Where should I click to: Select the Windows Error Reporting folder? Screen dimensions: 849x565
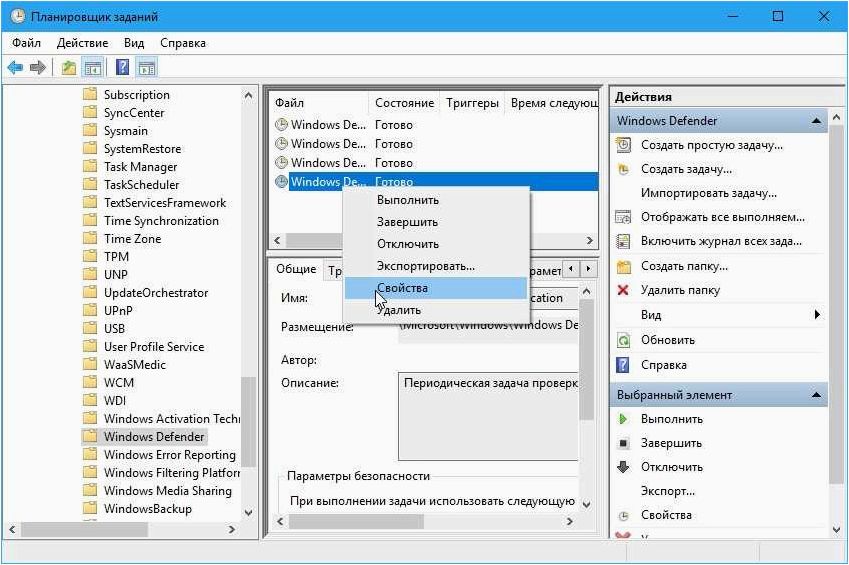169,454
